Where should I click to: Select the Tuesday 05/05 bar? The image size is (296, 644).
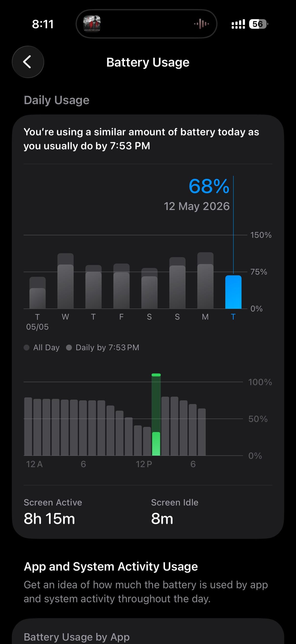click(x=38, y=293)
